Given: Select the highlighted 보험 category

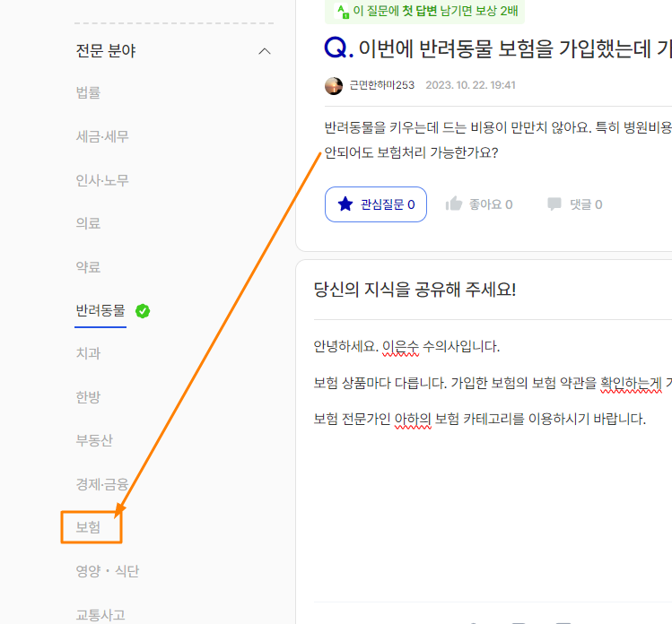Looking at the screenshot, I should click(x=88, y=528).
